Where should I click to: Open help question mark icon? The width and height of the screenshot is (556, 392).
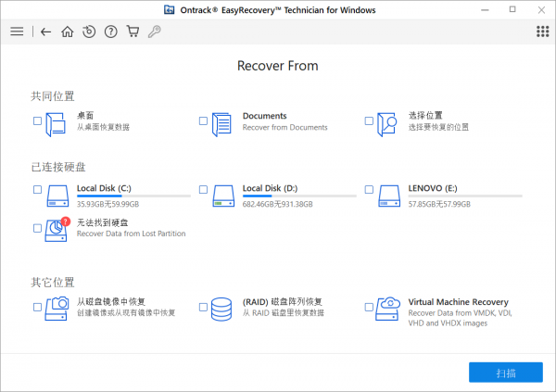111,32
